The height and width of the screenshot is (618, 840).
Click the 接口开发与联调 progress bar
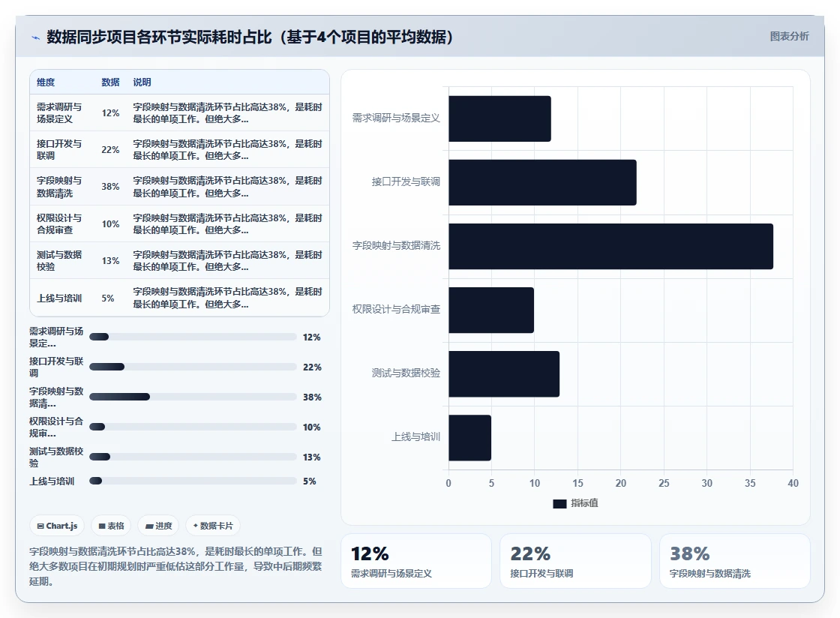[x=193, y=367]
